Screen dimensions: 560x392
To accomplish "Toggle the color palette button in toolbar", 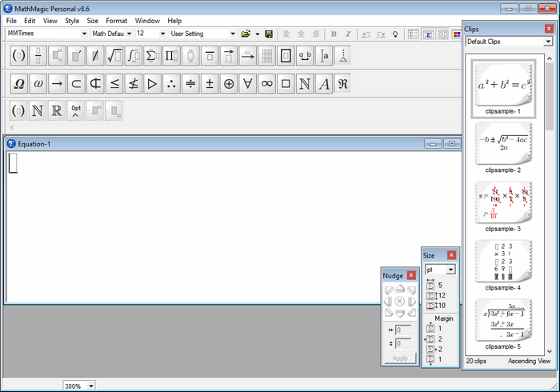I will (457, 34).
